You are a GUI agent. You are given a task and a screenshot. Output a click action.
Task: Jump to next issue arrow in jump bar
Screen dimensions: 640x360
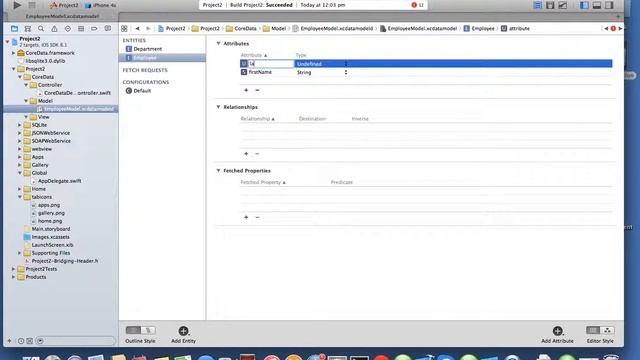coord(620,29)
